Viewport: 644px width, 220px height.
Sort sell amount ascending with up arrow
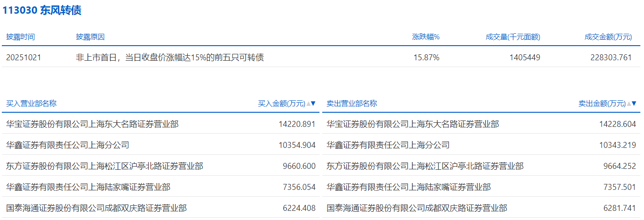click(629, 104)
